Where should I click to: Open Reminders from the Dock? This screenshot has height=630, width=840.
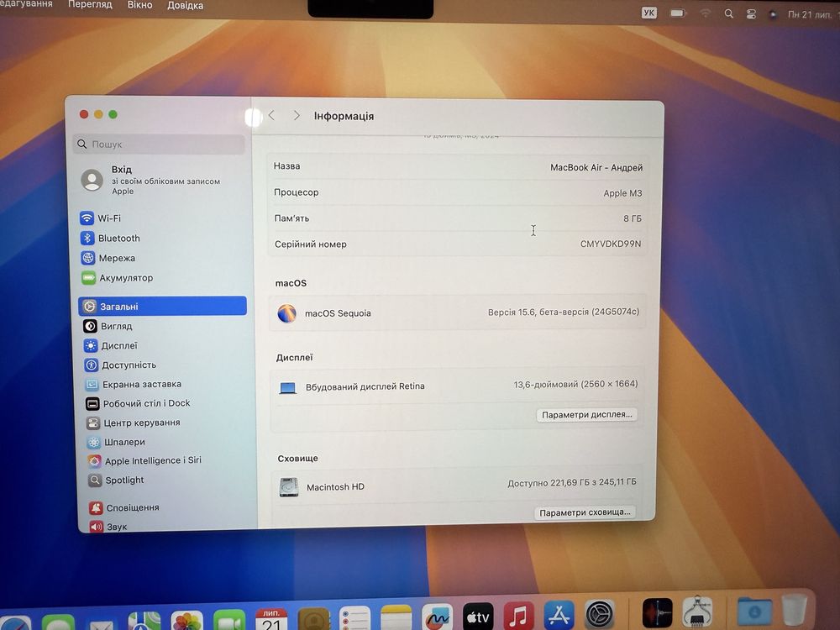click(354, 619)
